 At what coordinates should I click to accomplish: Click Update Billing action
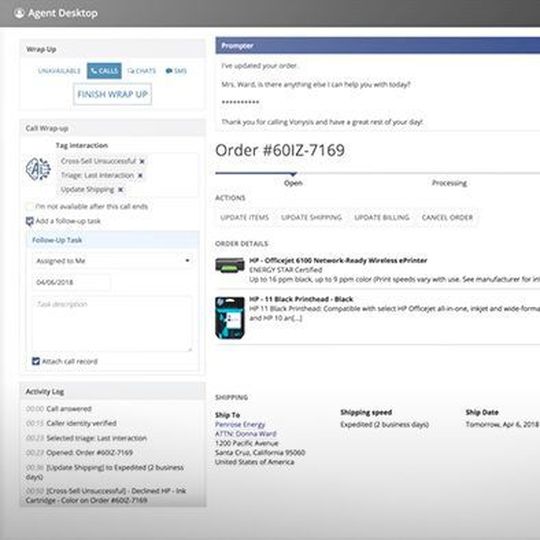coord(382,218)
